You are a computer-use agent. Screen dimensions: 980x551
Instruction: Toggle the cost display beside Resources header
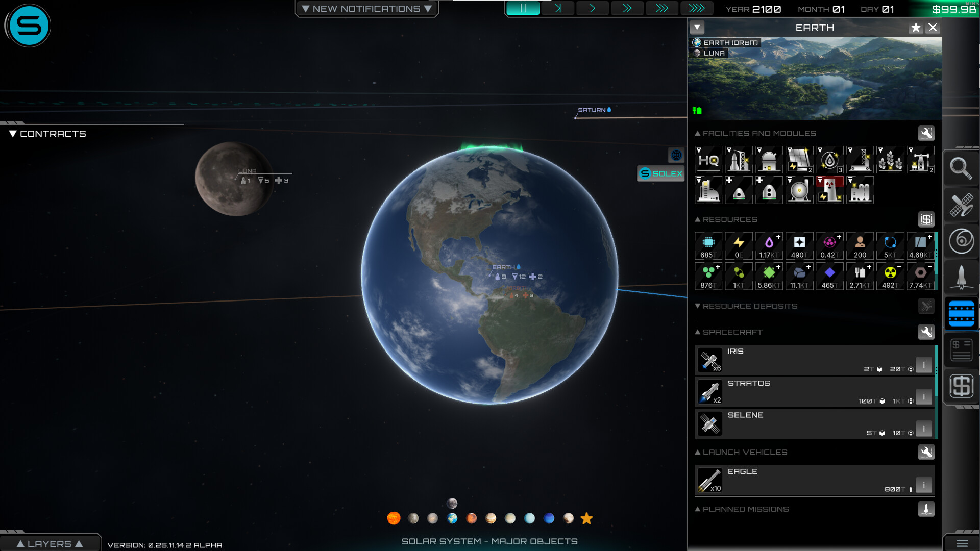927,219
